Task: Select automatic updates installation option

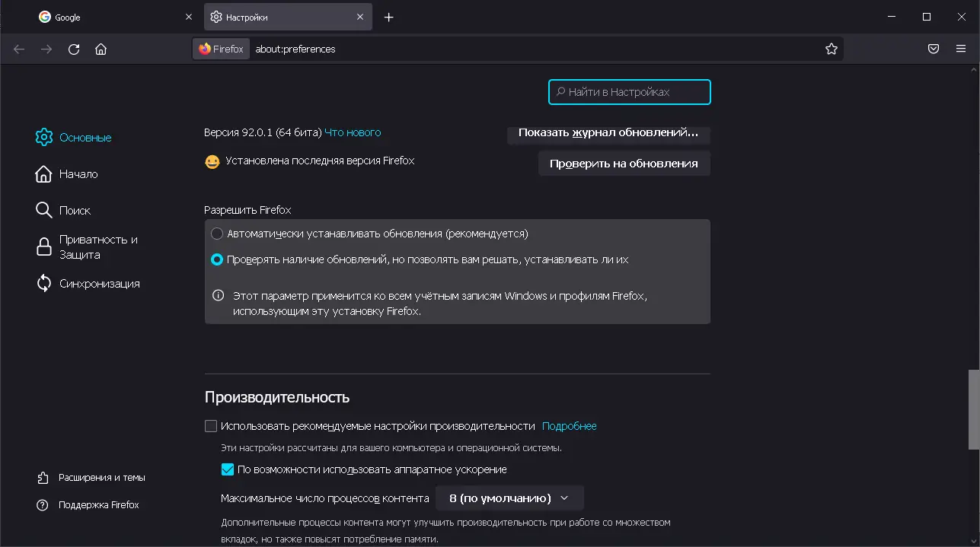Action: pyautogui.click(x=217, y=234)
